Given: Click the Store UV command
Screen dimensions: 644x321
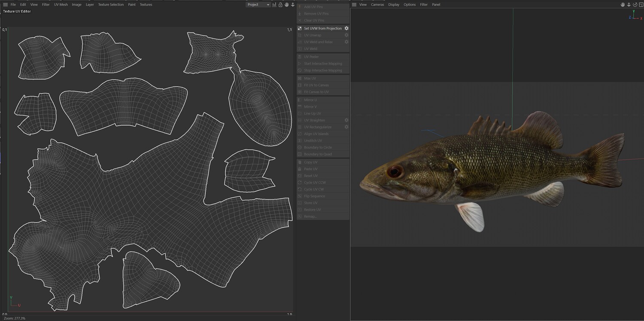Looking at the screenshot, I should (323, 203).
